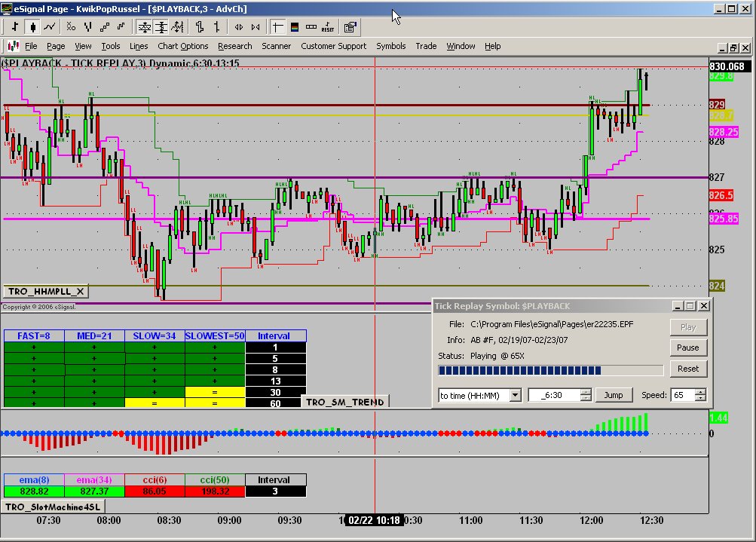This screenshot has width=756, height=542.
Task: Increase the jump time with up arrow
Action: click(586, 392)
